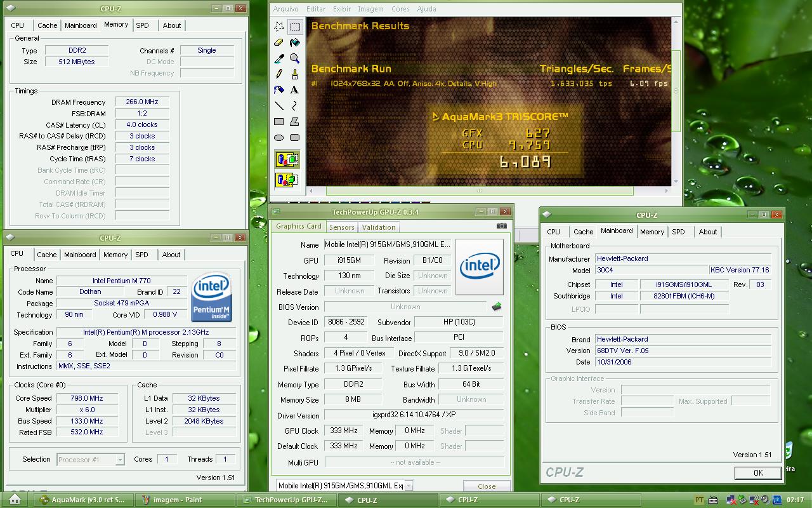Click the keyboard icon in system tray
The height and width of the screenshot is (508, 812).
tap(713, 500)
